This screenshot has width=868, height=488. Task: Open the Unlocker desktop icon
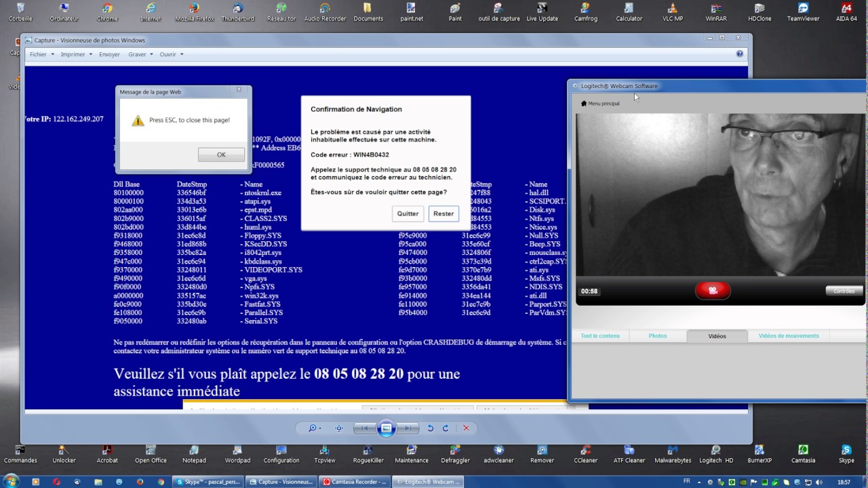64,454
